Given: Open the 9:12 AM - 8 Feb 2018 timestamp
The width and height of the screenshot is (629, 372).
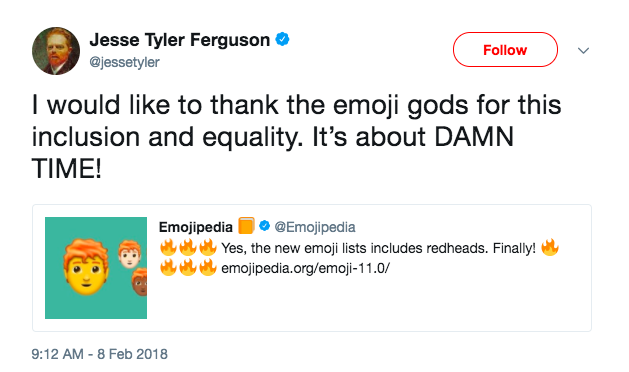Looking at the screenshot, I should 99,354.
